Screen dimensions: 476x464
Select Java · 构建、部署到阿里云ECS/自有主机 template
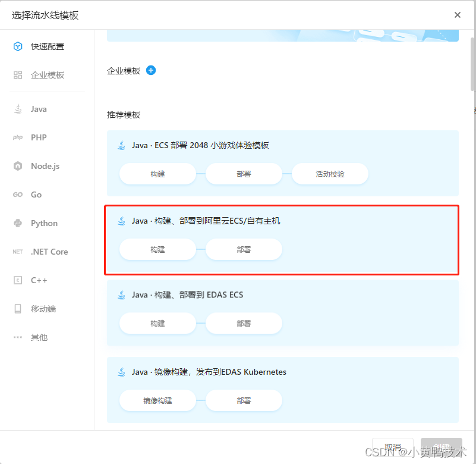(283, 240)
